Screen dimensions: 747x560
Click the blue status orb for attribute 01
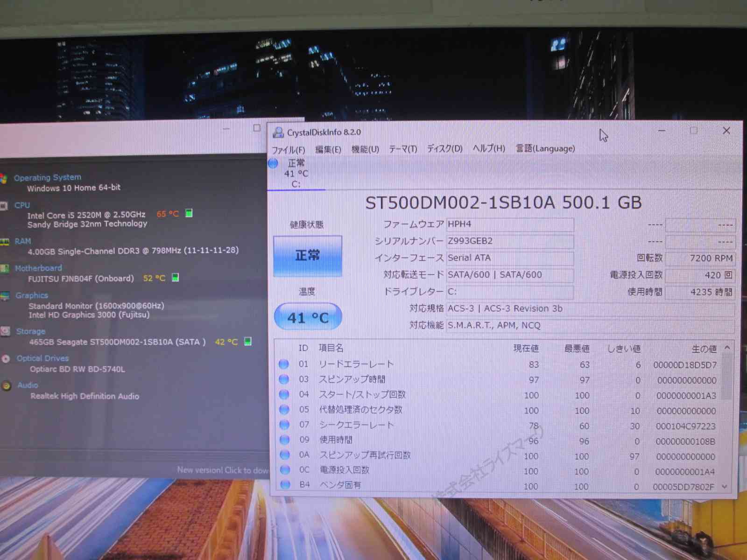[284, 364]
